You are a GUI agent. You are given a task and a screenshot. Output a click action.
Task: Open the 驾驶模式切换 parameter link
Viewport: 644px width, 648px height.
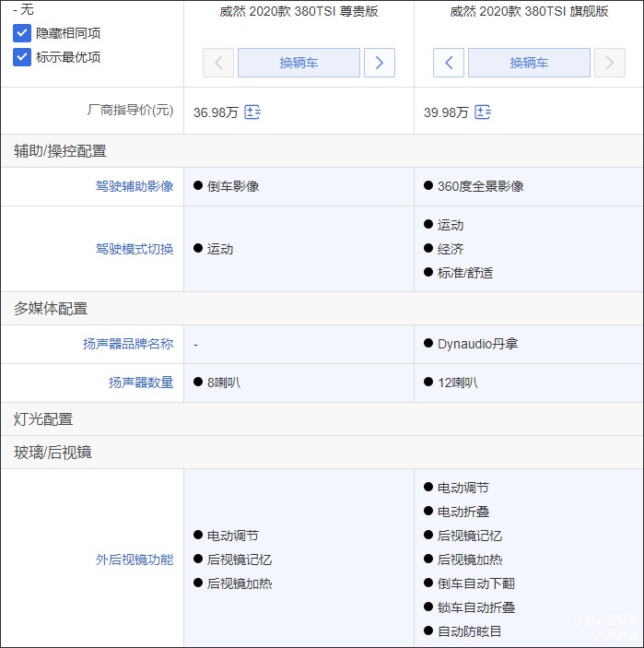click(x=135, y=249)
